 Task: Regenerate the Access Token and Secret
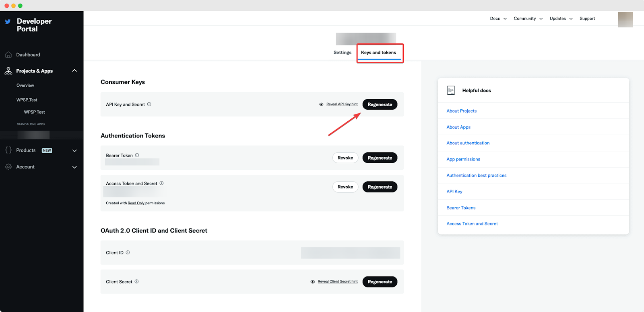pyautogui.click(x=380, y=187)
